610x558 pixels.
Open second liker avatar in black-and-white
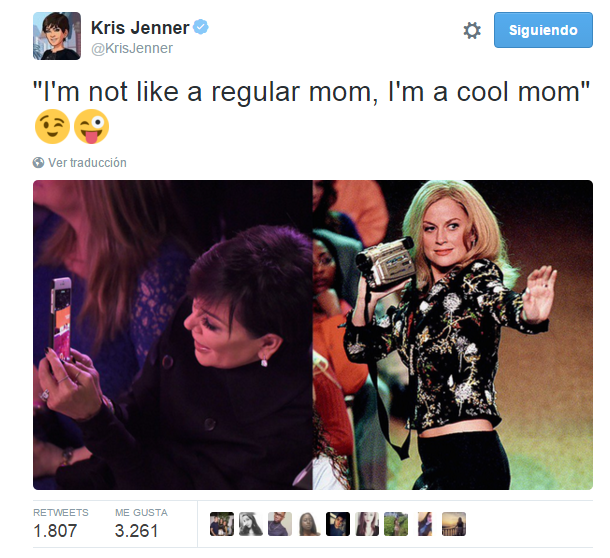click(251, 524)
